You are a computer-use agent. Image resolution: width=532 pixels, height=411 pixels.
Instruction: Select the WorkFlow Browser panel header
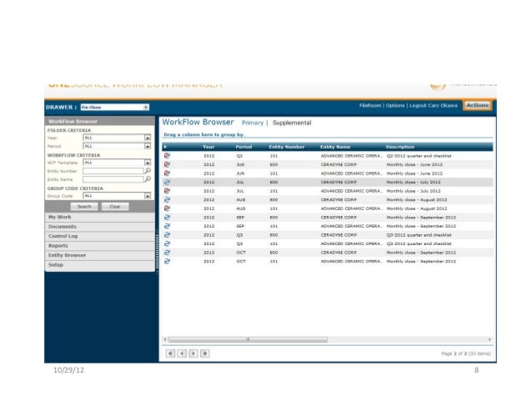100,122
